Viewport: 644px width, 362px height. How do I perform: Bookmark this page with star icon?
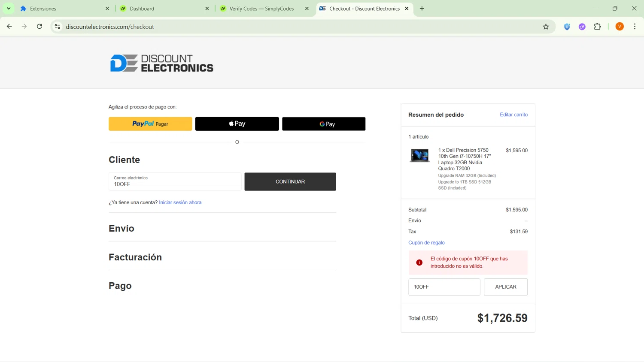(x=546, y=27)
